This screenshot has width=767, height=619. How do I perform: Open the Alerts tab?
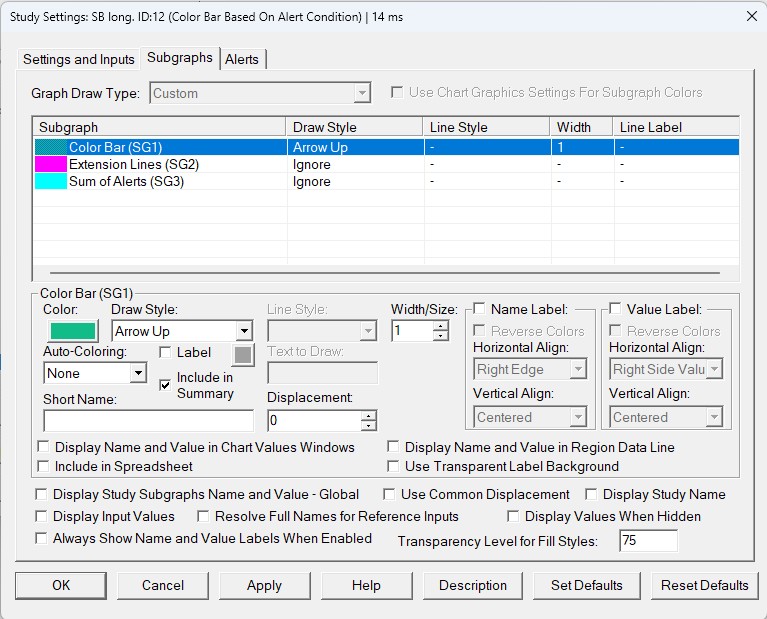(x=242, y=59)
